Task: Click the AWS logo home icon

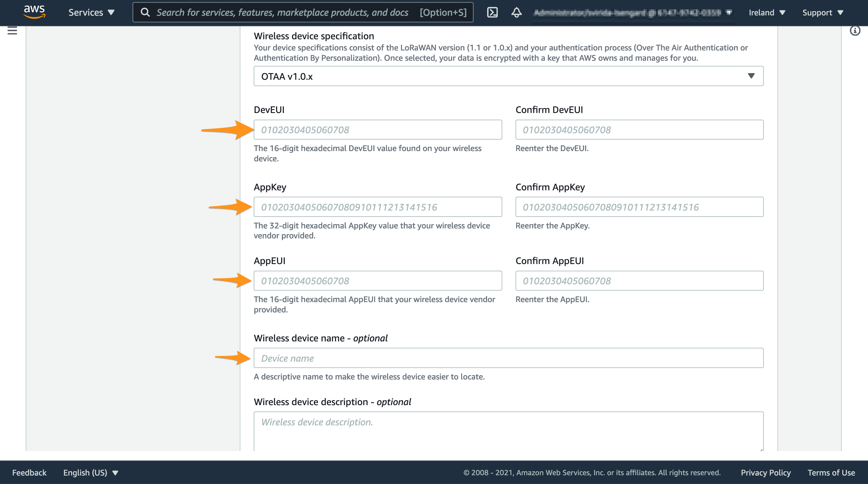Action: (34, 12)
